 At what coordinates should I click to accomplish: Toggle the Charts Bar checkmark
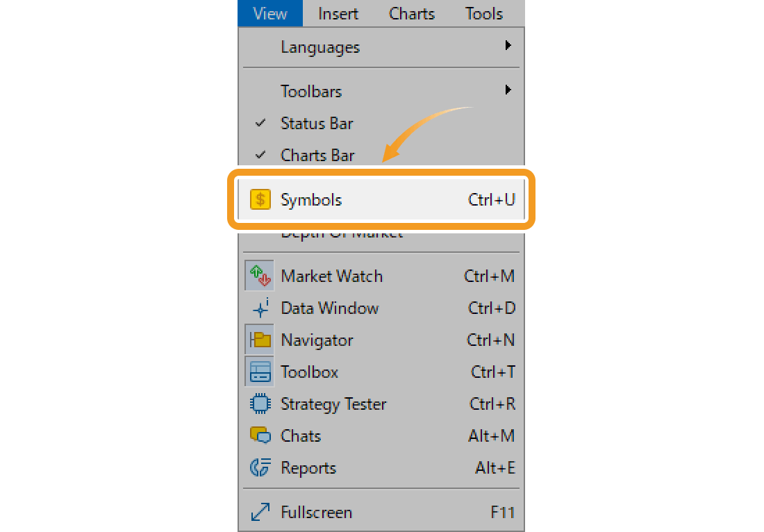pos(260,155)
